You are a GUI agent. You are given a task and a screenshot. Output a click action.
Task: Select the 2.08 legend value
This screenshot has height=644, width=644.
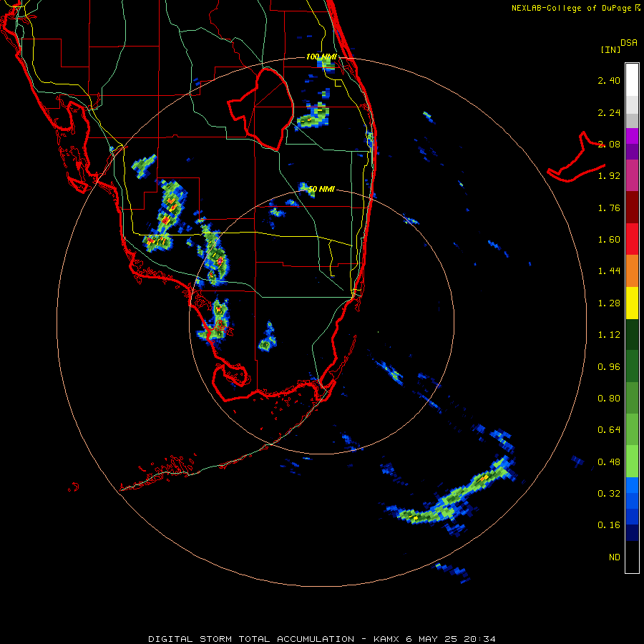609,144
